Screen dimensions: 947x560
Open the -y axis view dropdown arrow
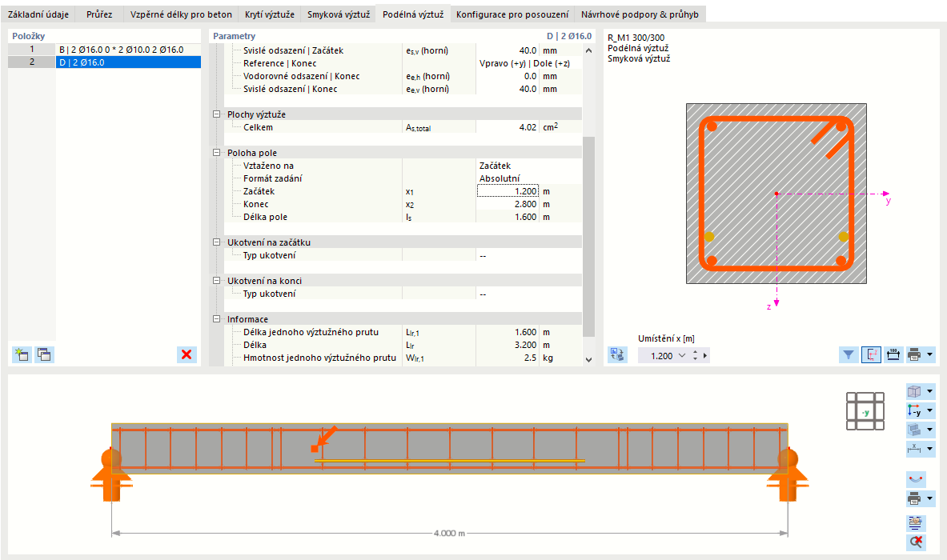point(930,410)
